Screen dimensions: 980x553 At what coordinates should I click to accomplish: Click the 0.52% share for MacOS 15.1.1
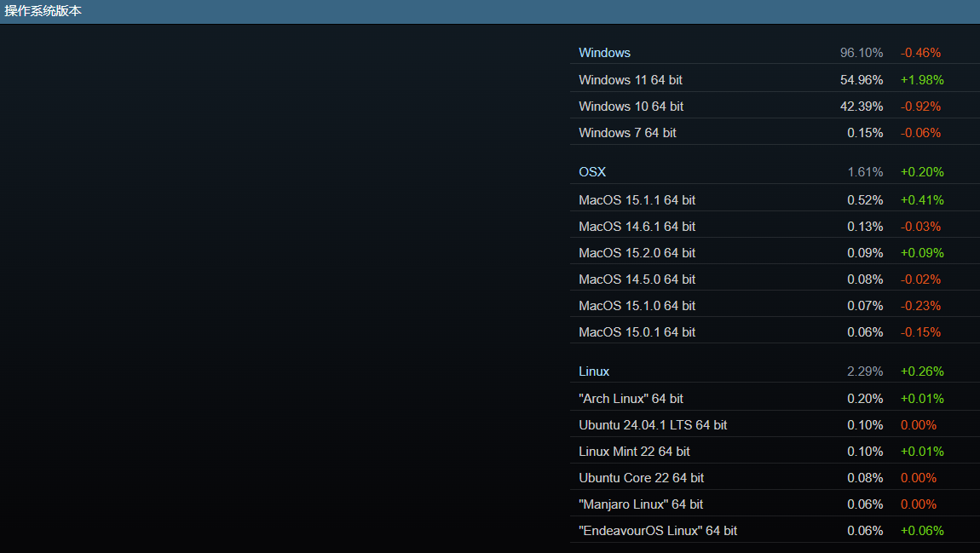[865, 200]
